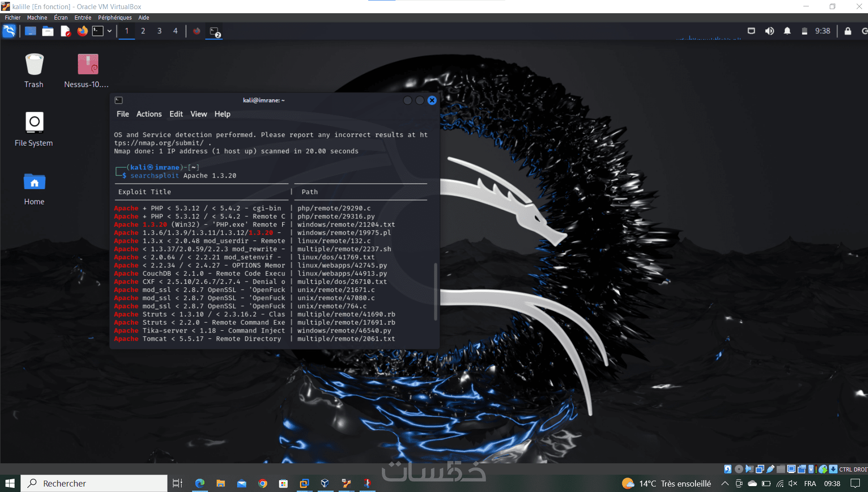Click path windows/remote/21204.txt
Viewport: 868px width, 492px height.
point(346,225)
